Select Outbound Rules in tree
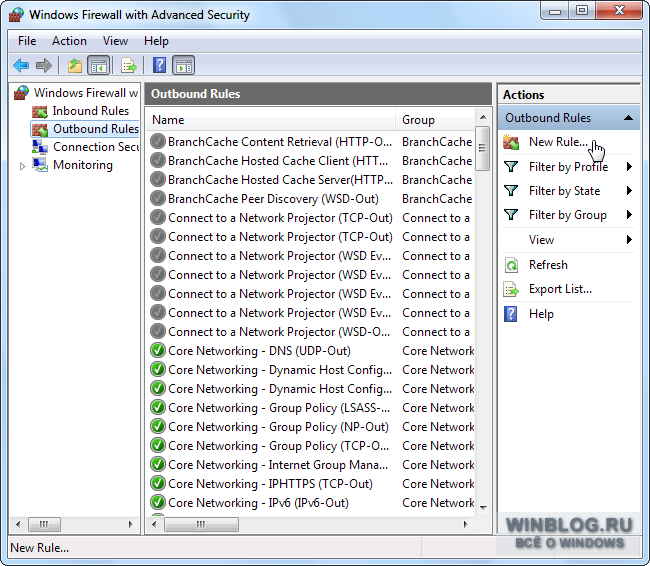 point(96,129)
